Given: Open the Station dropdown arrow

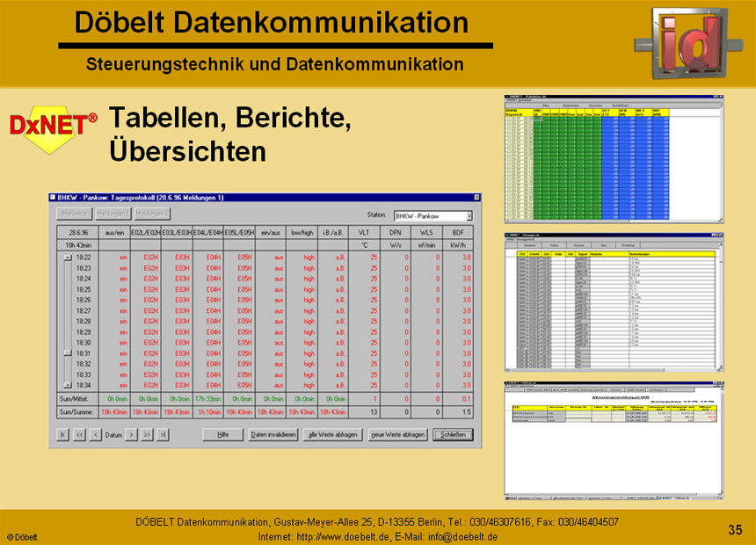Looking at the screenshot, I should pyautogui.click(x=469, y=216).
